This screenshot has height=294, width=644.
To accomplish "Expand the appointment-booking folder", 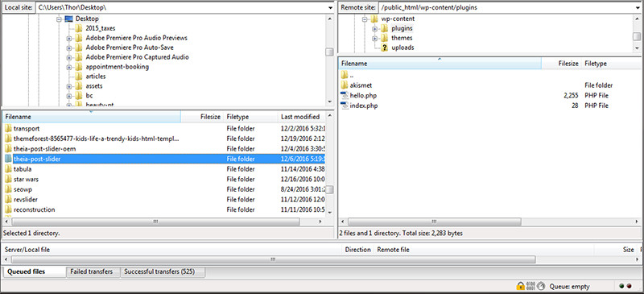I will (69, 67).
